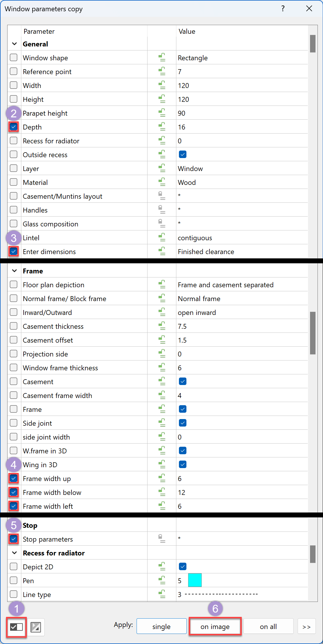The height and width of the screenshot is (644, 323).
Task: Click the unlock icon for Window shape
Action: [162, 58]
